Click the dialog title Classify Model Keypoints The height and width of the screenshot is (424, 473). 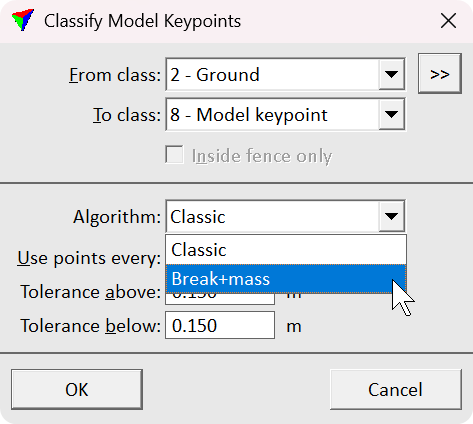pos(142,21)
